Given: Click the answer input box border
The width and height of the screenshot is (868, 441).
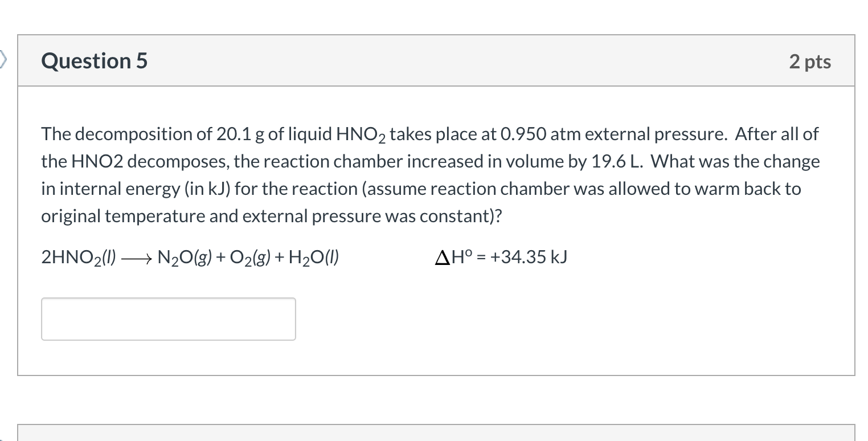Looking at the screenshot, I should 169,297.
